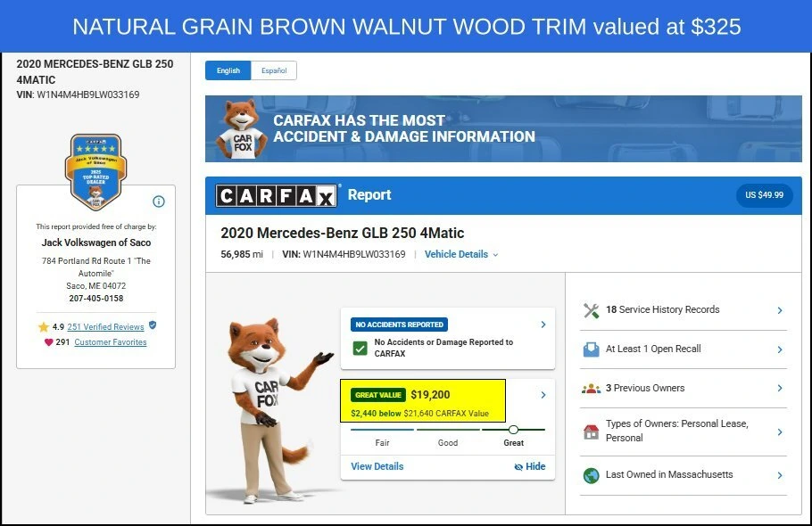
Task: Click the Jack Volkswagen of Saco dealer name
Action: point(96,242)
